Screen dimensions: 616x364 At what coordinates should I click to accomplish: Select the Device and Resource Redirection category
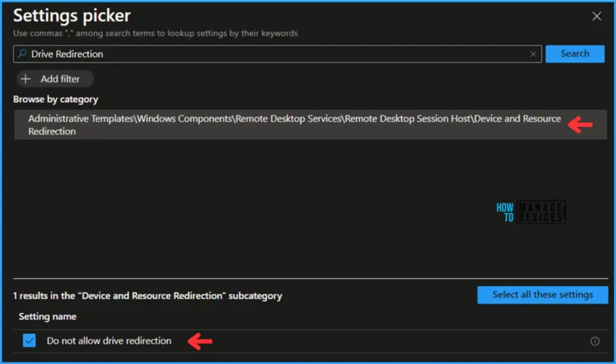point(310,125)
